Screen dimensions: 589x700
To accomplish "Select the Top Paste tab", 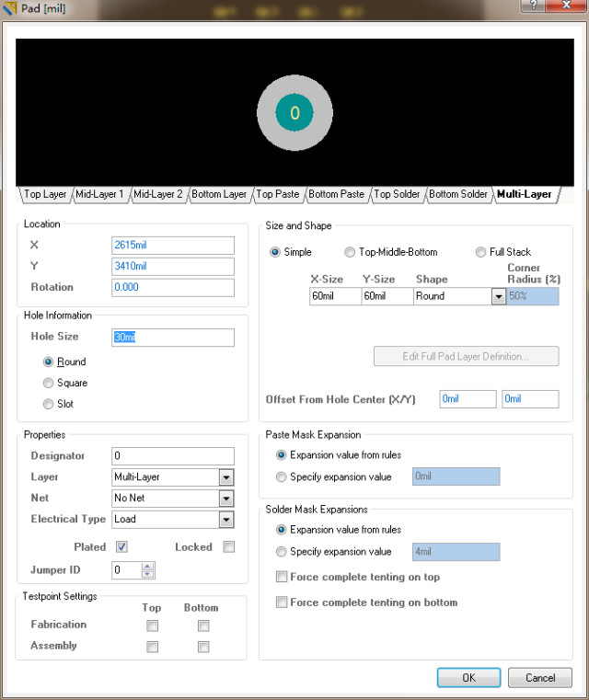I will click(277, 194).
